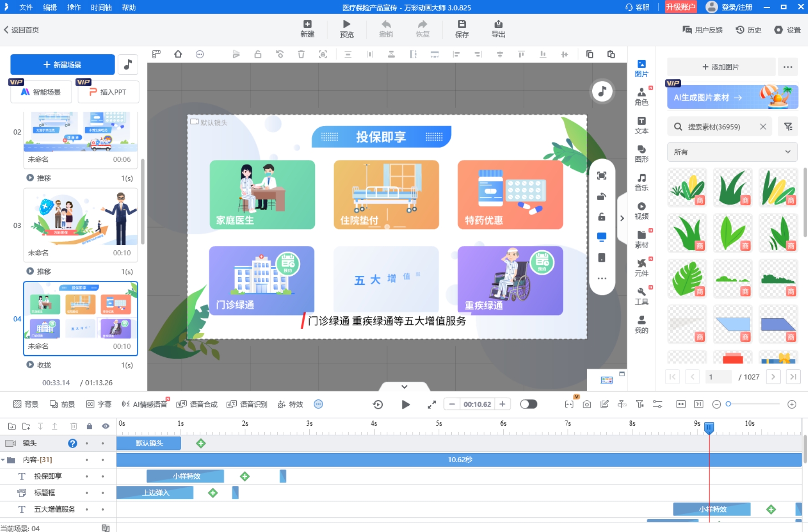Click the 新建场景 button
808x532 pixels.
click(63, 65)
